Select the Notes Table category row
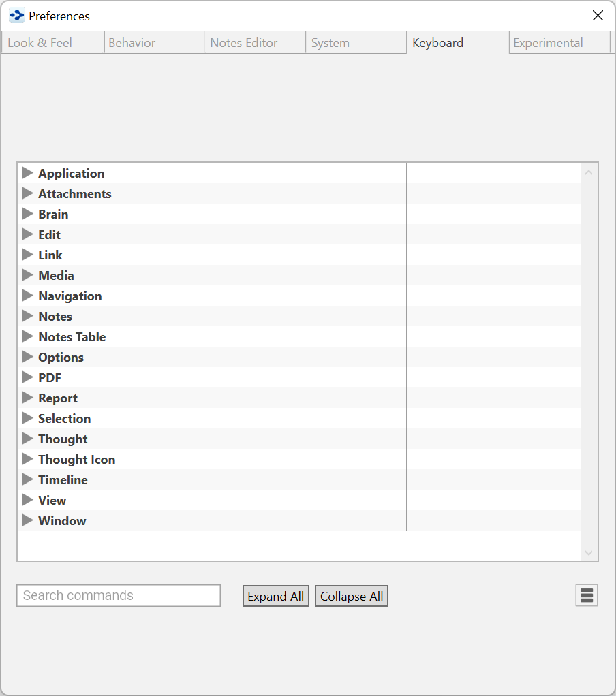The image size is (616, 696). click(72, 337)
